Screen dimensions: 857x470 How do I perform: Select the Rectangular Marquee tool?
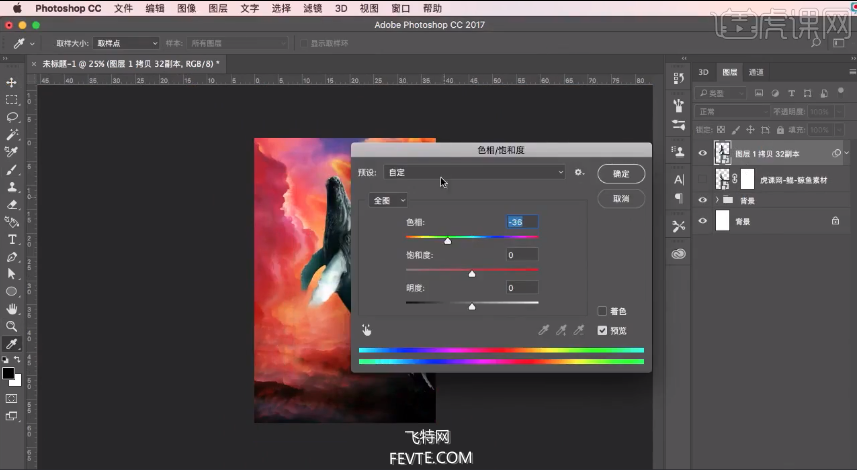tap(11, 100)
